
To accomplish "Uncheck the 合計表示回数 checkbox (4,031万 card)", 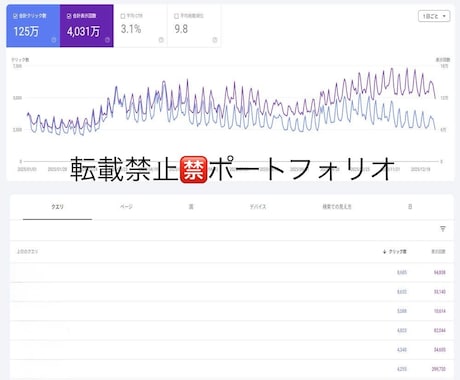I will pyautogui.click(x=69, y=16).
